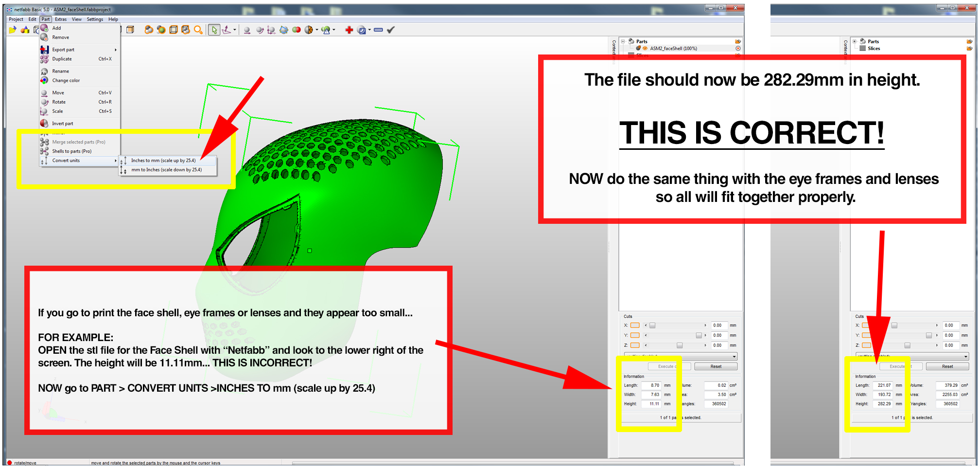The image size is (980, 470).
Task: Toggle the Z cut orange box, left window
Action: (x=635, y=345)
